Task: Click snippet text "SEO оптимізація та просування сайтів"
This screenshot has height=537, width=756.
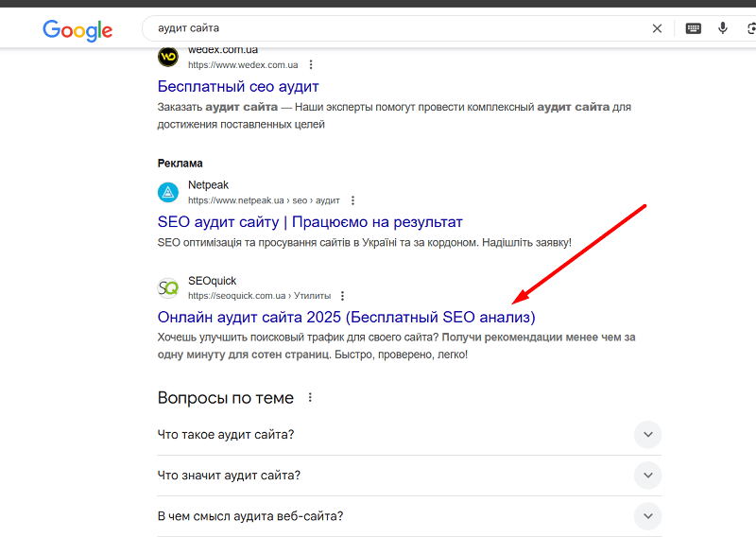Action: tap(250, 242)
